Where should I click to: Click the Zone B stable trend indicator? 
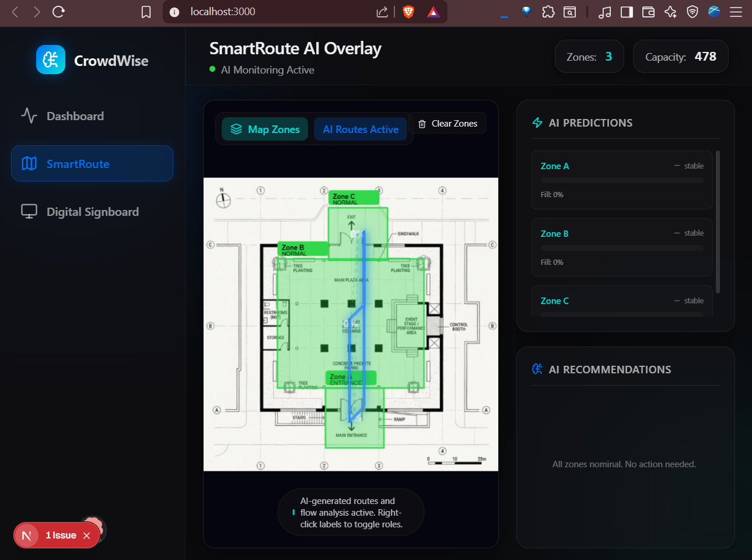tap(689, 233)
